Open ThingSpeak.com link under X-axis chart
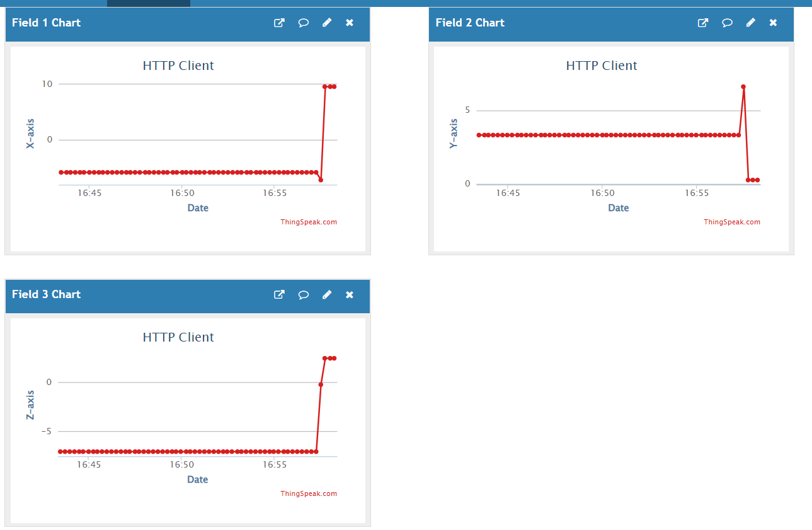Viewport: 812px width, 530px height. click(x=309, y=222)
